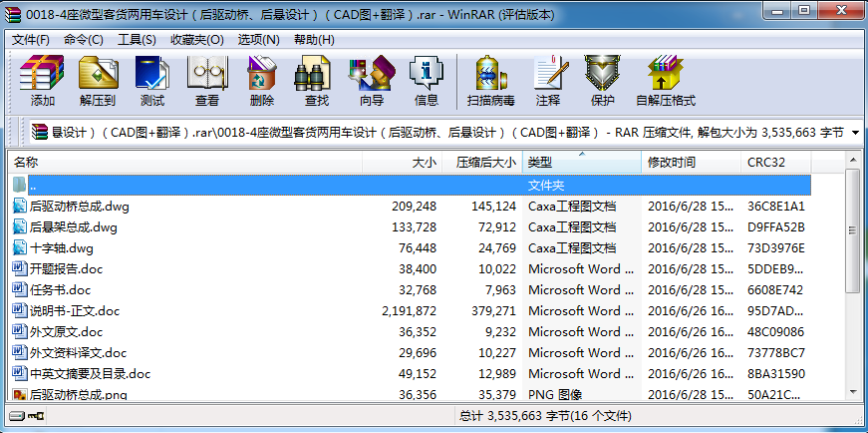Viewport: 868px width, 433px height.
Task: Select file 外文原文.doc
Action: click(66, 332)
